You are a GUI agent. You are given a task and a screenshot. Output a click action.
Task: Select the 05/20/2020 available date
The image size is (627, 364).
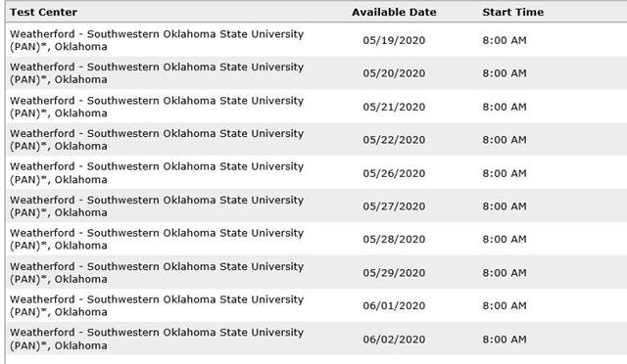[x=394, y=73]
